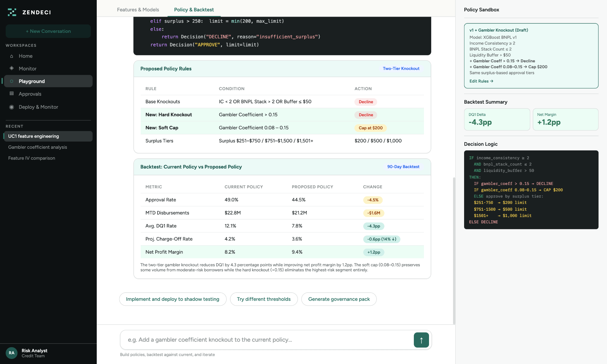Click the New: Soft Cap rule name
The height and width of the screenshot is (364, 607).
pos(162,128)
